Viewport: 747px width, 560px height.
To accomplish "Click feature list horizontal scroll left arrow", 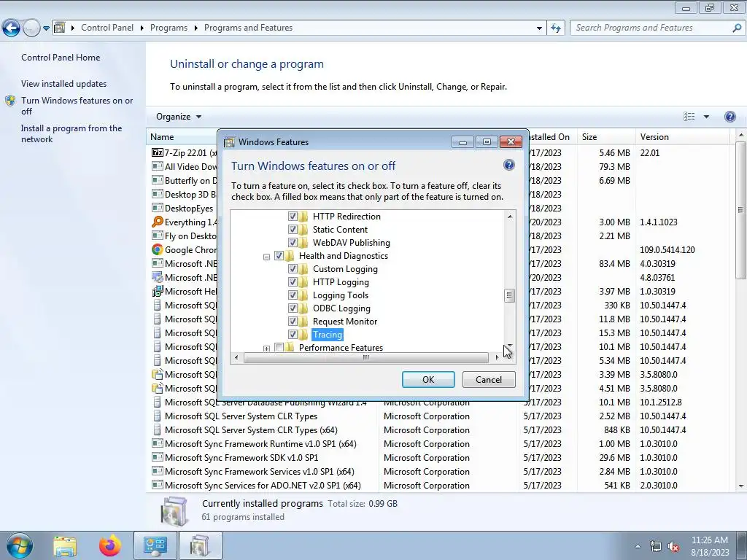I will pyautogui.click(x=237, y=357).
